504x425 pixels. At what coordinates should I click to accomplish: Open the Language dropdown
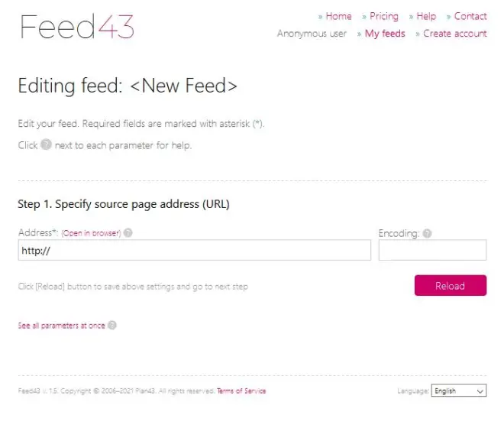[x=459, y=391]
